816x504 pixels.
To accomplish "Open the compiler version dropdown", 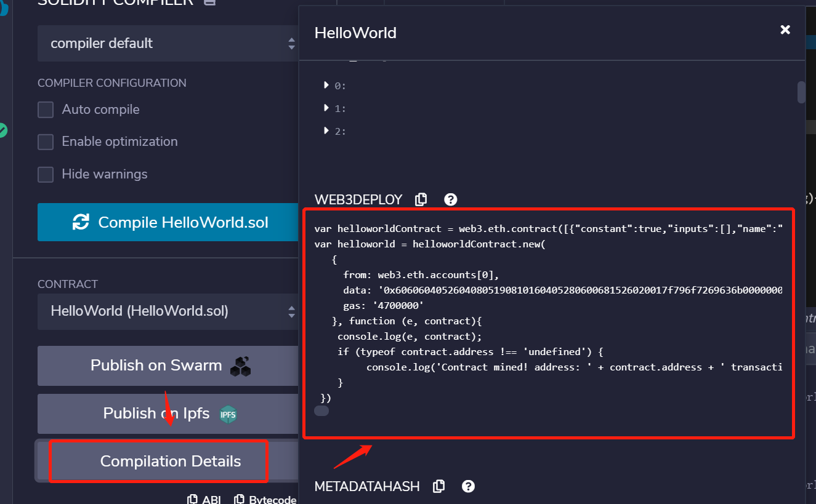I will click(x=168, y=43).
